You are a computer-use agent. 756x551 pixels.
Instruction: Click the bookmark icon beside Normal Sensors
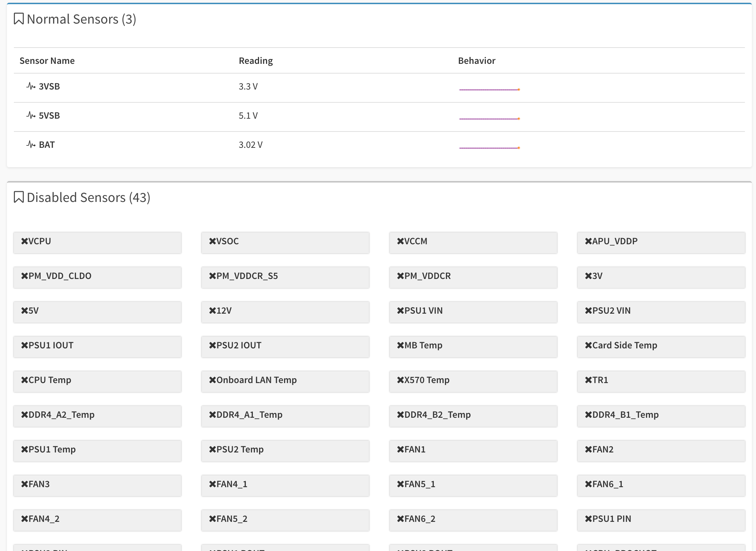pyautogui.click(x=19, y=19)
